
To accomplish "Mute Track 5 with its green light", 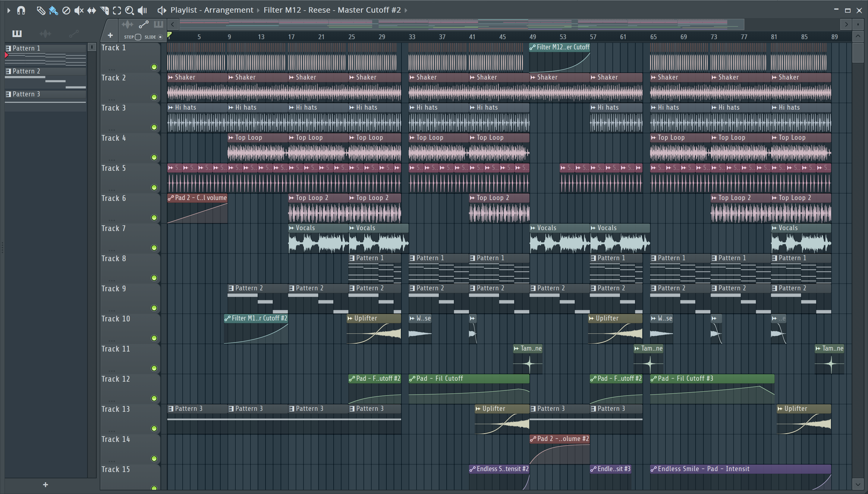I will point(154,187).
